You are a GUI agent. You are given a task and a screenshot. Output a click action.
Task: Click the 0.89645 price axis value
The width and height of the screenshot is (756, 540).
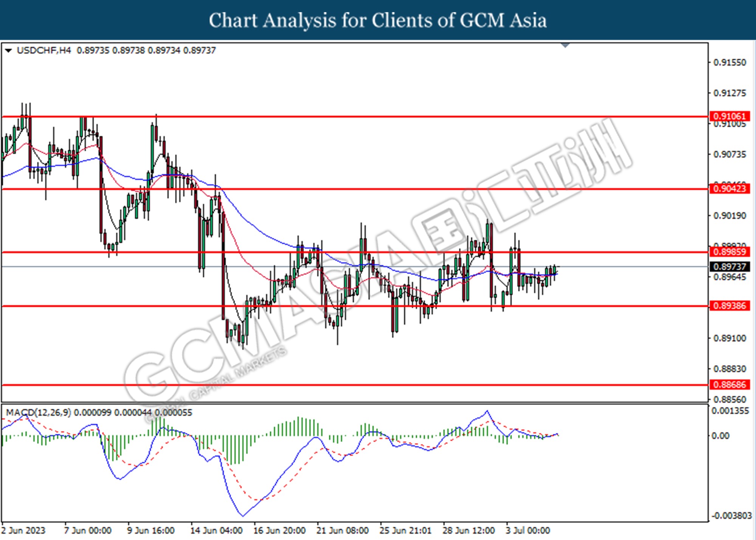730,277
